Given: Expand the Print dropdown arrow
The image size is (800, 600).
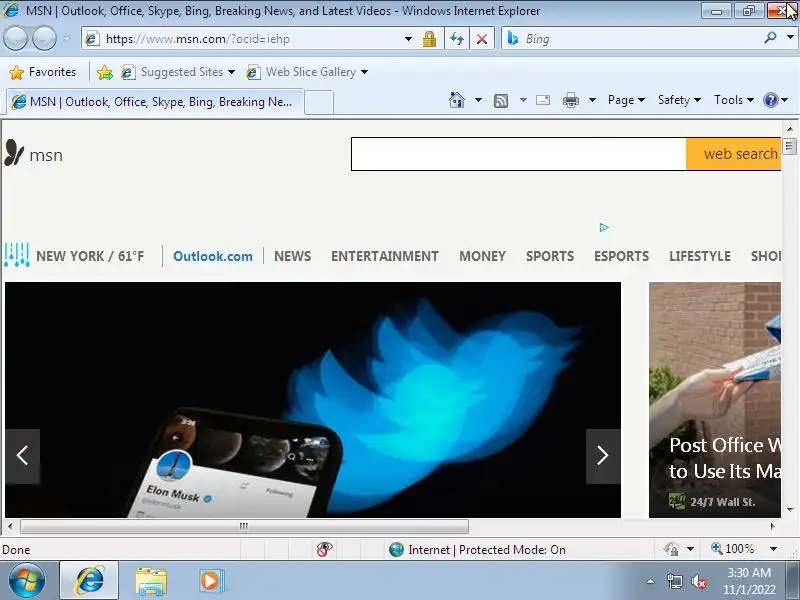Looking at the screenshot, I should [x=592, y=100].
